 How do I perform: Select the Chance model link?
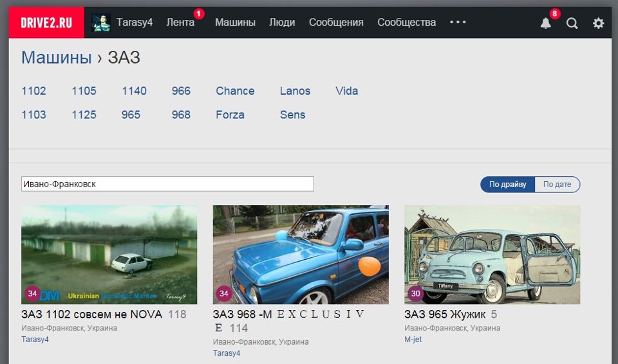[x=236, y=91]
